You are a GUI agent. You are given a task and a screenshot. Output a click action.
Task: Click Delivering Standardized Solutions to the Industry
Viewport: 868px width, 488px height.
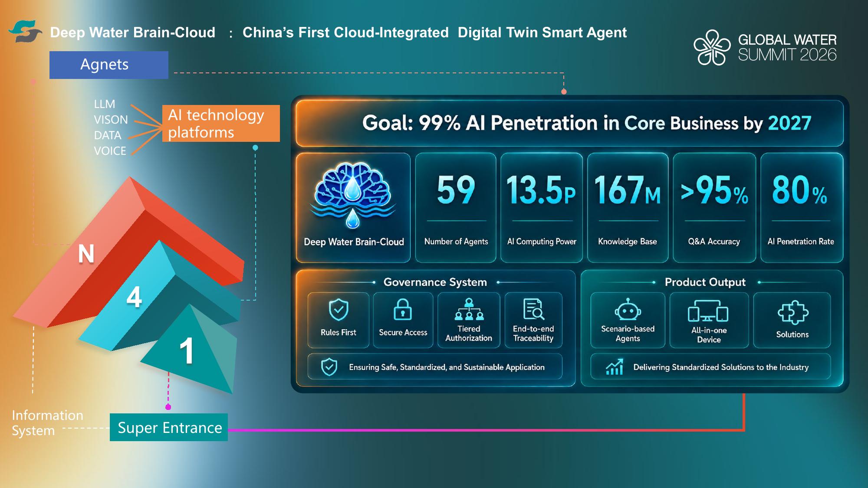[x=721, y=367]
